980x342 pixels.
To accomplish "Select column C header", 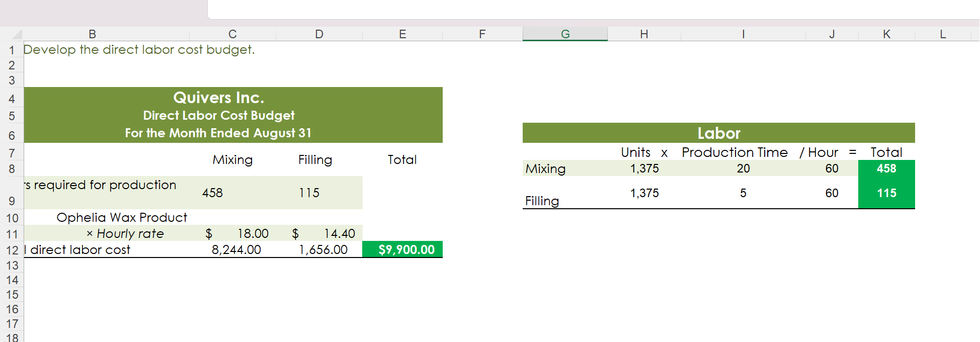I will [x=232, y=34].
